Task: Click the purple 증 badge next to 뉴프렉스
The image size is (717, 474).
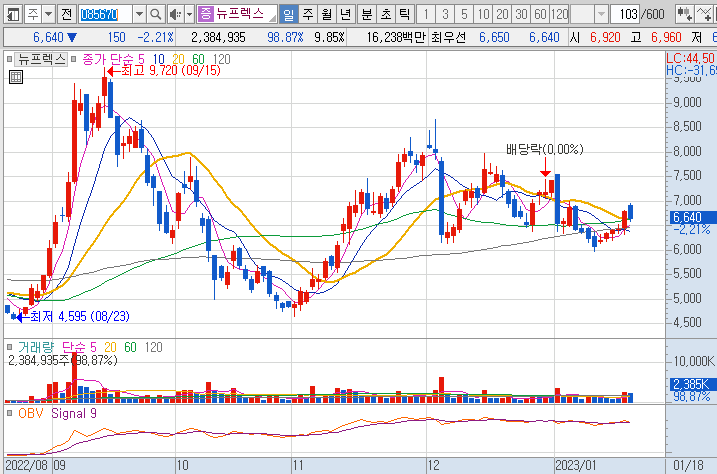Action: pos(206,14)
